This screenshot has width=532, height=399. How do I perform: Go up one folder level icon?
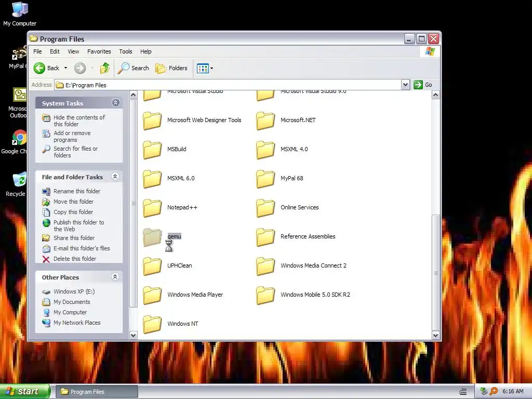click(105, 68)
